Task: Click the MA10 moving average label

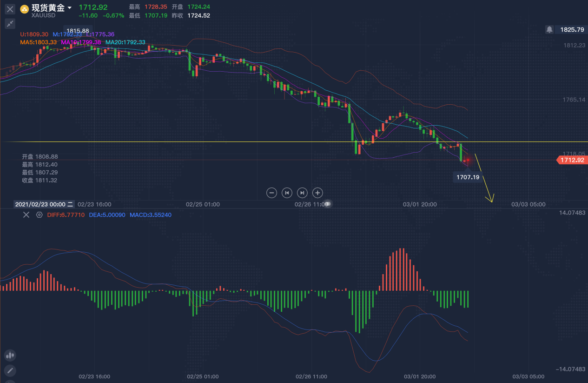Action: [x=81, y=42]
